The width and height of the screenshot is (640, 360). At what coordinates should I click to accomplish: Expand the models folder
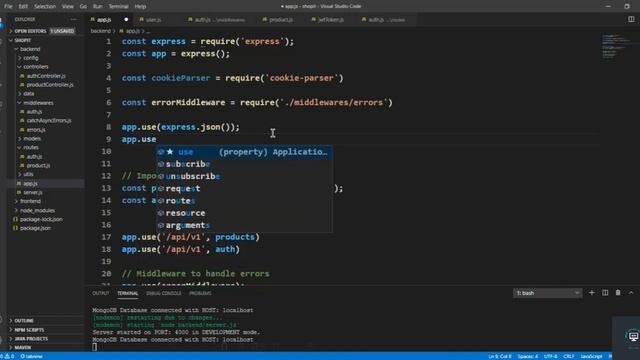tap(32, 139)
